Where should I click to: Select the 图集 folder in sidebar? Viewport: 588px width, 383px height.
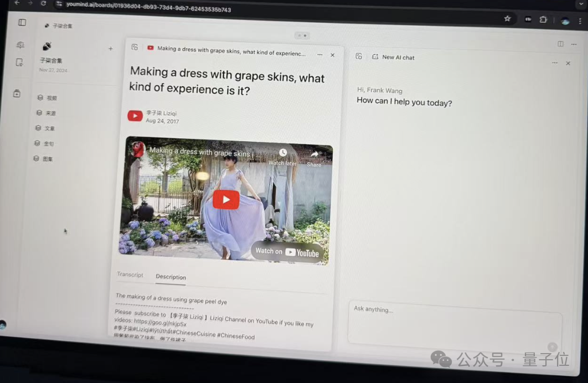click(43, 158)
